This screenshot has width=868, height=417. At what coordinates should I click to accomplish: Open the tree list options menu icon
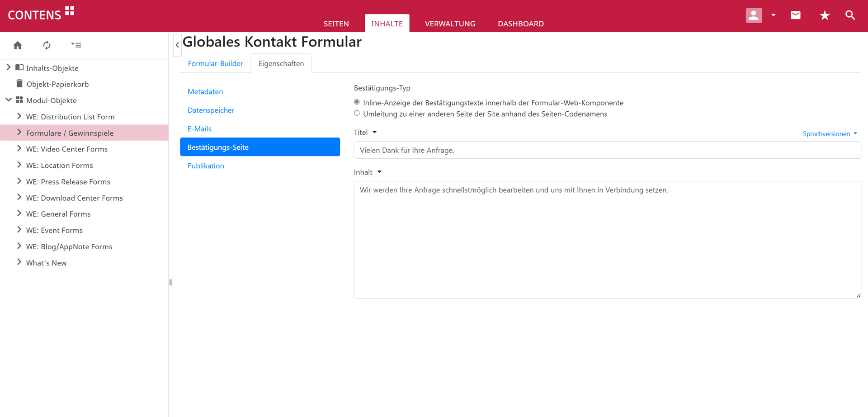pos(76,45)
